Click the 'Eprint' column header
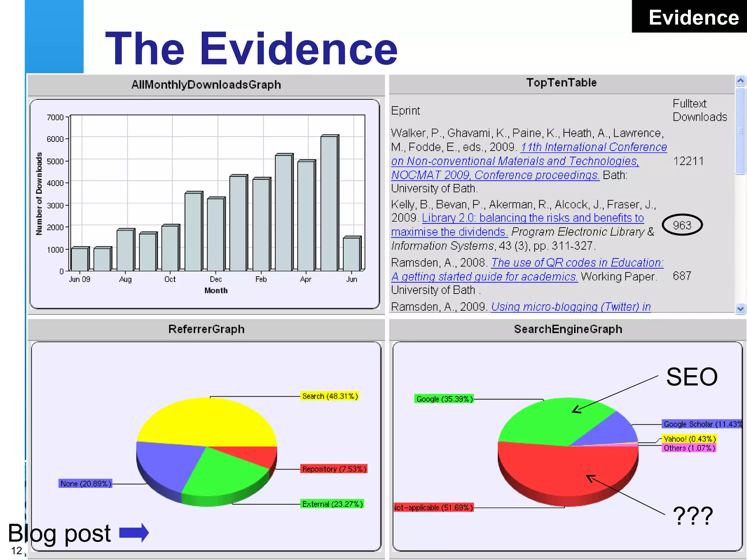 [x=406, y=110]
